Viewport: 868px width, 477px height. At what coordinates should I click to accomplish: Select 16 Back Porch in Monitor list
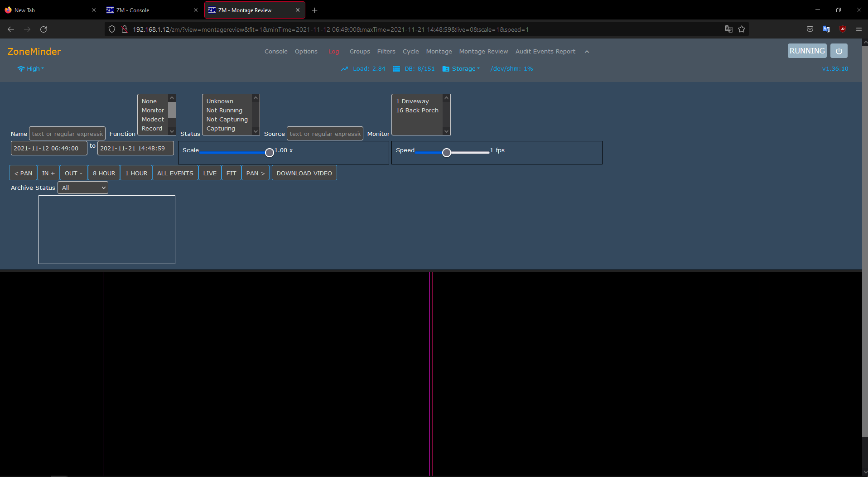point(418,111)
